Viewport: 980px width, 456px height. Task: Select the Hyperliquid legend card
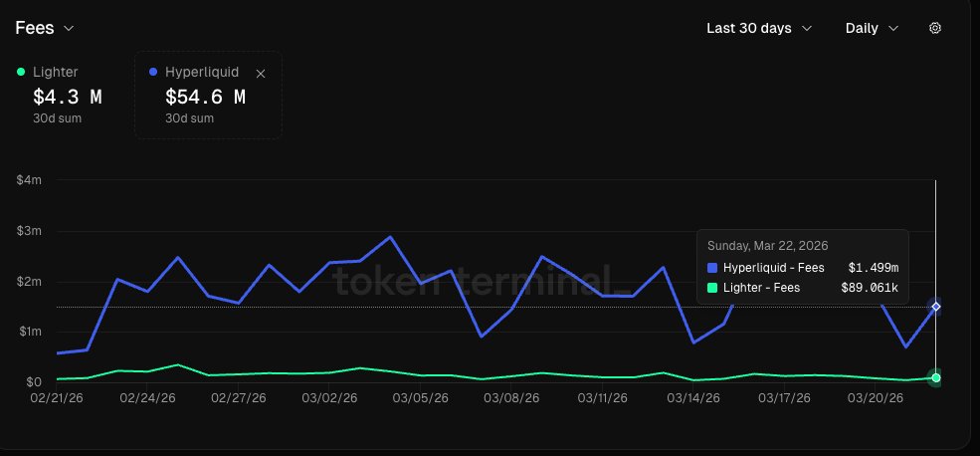click(208, 95)
